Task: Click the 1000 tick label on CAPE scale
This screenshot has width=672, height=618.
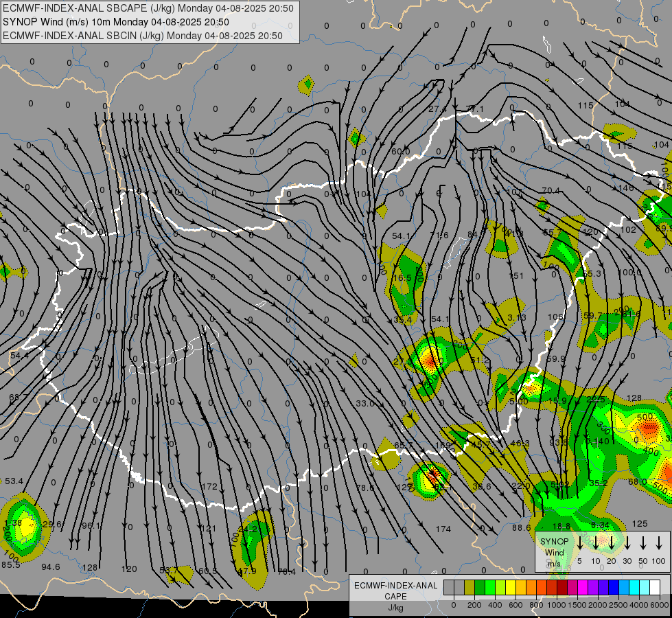Action: click(x=557, y=605)
